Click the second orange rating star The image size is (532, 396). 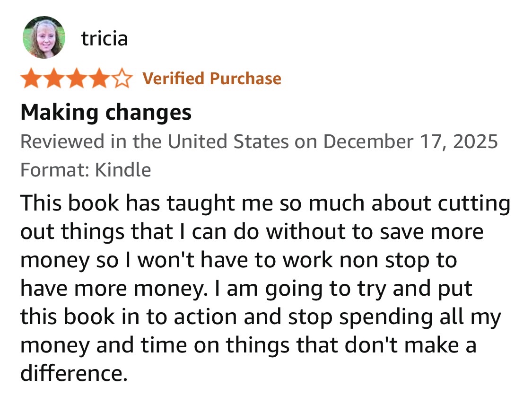pos(54,79)
